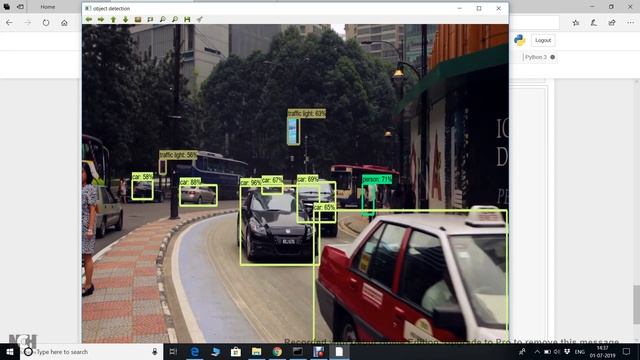Save the current image with the floppy icon
This screenshot has height=360, width=640.
[x=187, y=19]
